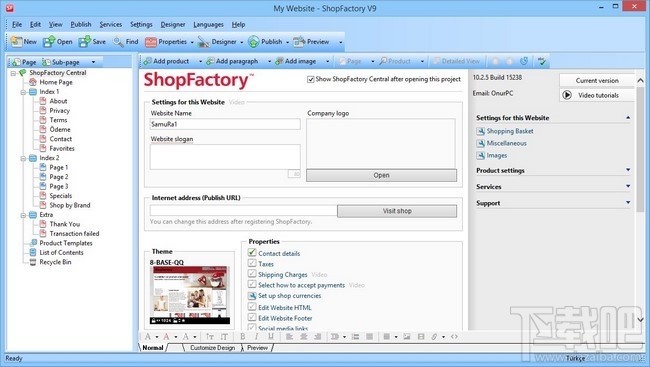
Task: Collapse the Extra tree node
Action: pyautogui.click(x=23, y=215)
